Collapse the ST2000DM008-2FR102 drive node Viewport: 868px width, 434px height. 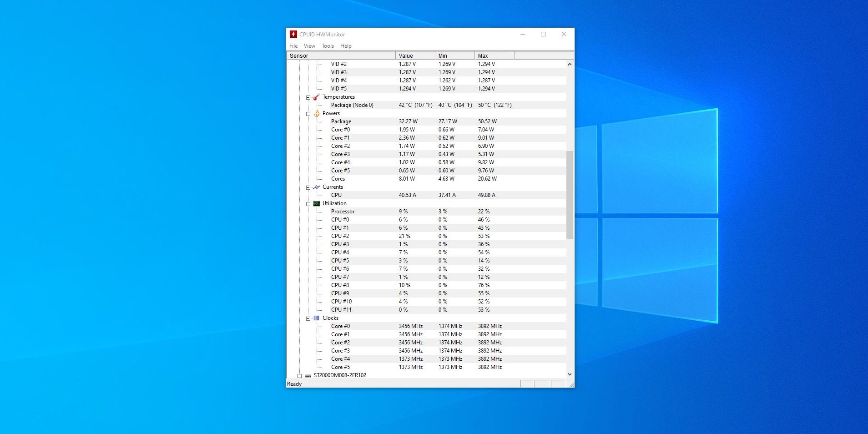coord(299,376)
